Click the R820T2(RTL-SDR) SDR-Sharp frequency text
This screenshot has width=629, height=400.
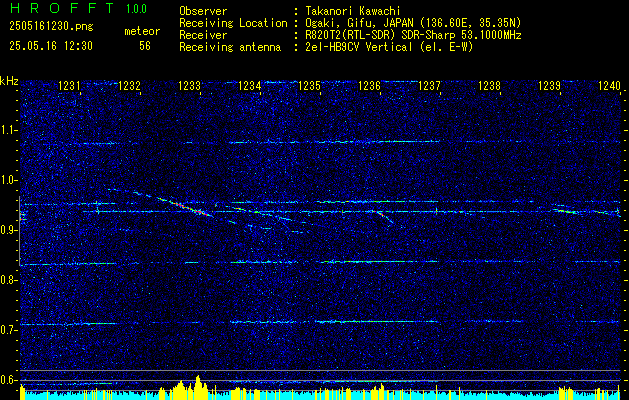[x=413, y=35]
